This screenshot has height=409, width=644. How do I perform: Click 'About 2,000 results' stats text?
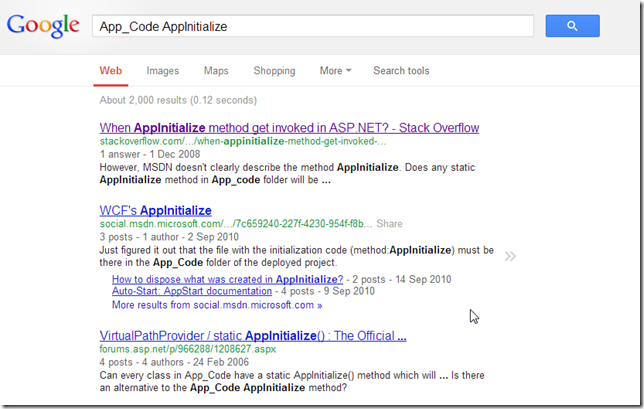178,100
